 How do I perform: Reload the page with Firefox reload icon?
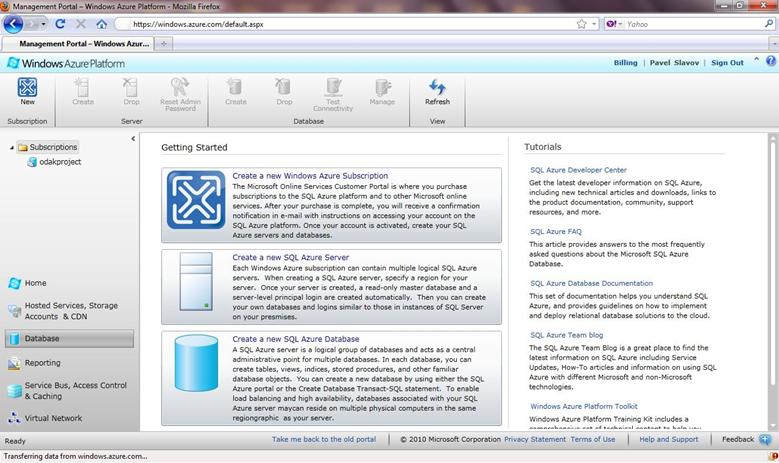60,24
